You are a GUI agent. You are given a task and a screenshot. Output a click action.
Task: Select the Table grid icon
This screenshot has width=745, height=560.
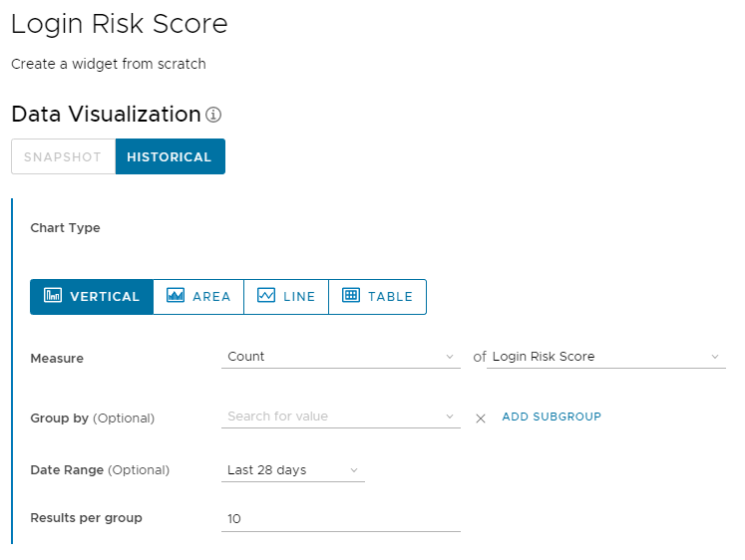click(x=351, y=296)
